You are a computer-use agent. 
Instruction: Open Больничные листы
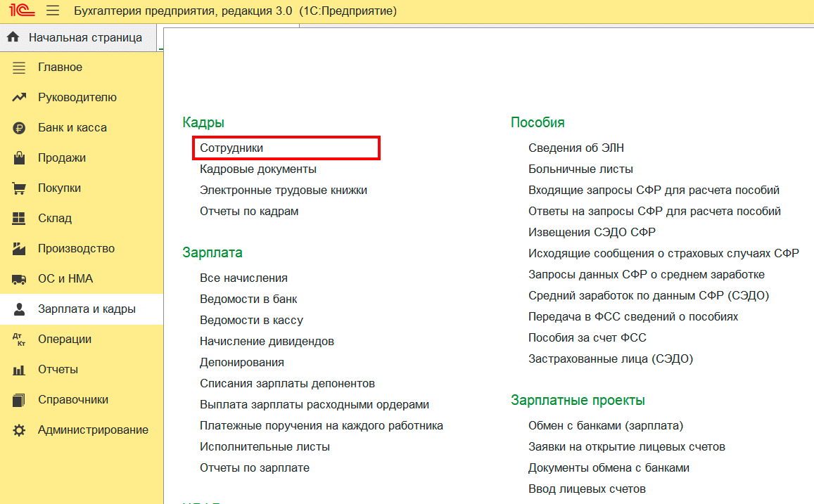pos(580,169)
